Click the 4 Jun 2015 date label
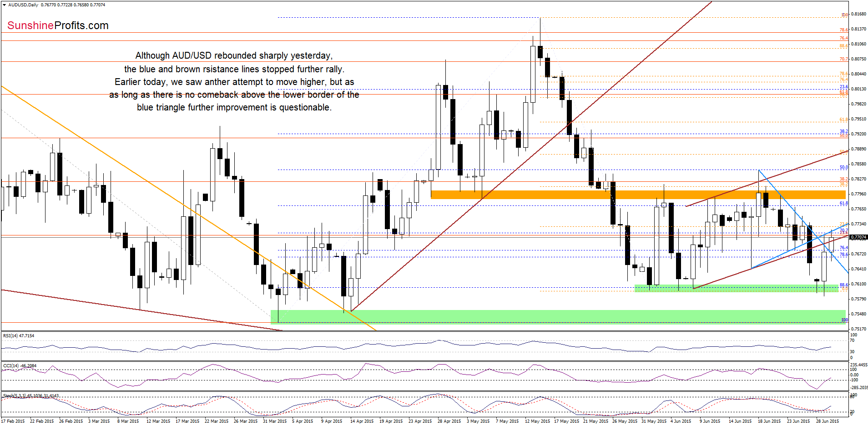The image size is (868, 425). [x=681, y=421]
